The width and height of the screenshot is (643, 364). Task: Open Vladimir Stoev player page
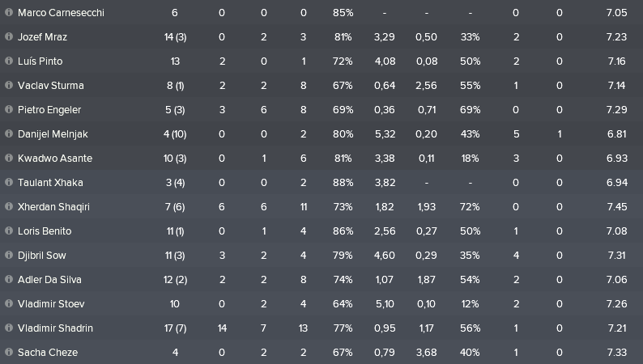51,304
